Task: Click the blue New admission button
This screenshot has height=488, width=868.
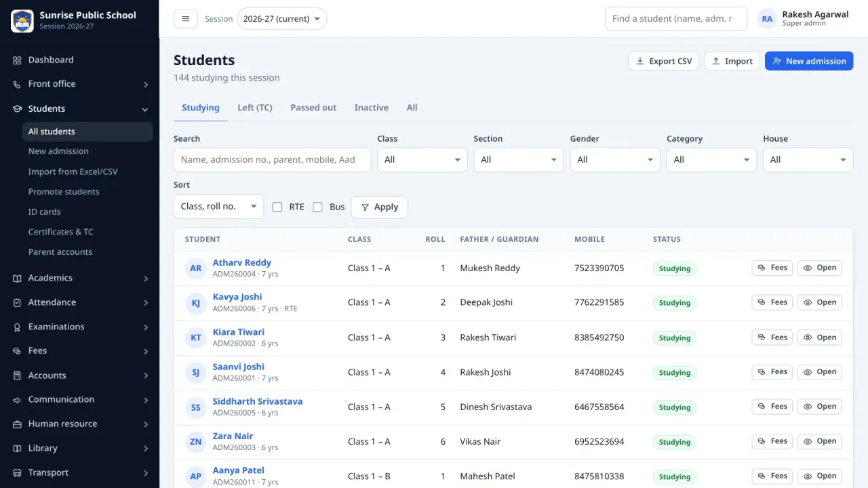Action: point(809,61)
